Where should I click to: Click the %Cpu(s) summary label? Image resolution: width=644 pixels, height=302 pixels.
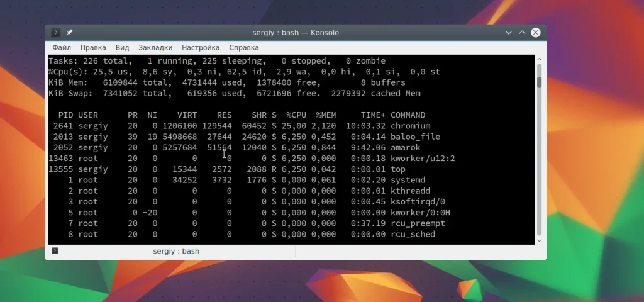click(x=68, y=72)
